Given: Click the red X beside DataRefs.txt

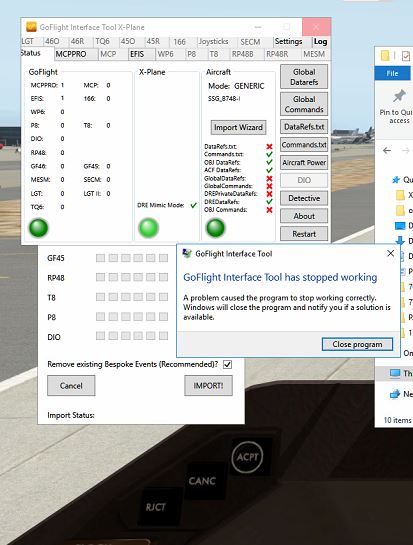Looking at the screenshot, I should point(269,147).
